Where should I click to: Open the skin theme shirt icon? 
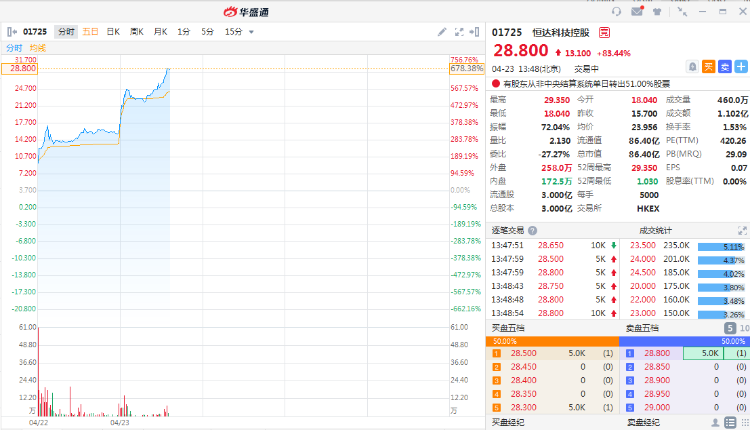pos(657,11)
